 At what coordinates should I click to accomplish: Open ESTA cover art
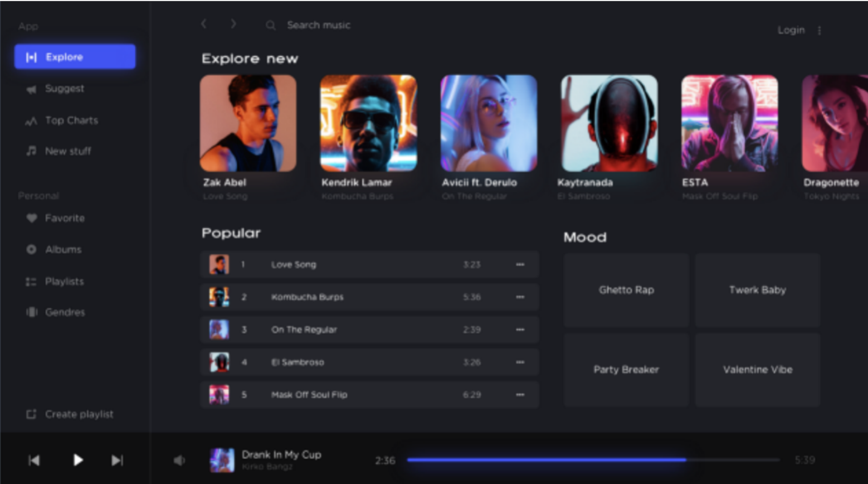(x=729, y=123)
